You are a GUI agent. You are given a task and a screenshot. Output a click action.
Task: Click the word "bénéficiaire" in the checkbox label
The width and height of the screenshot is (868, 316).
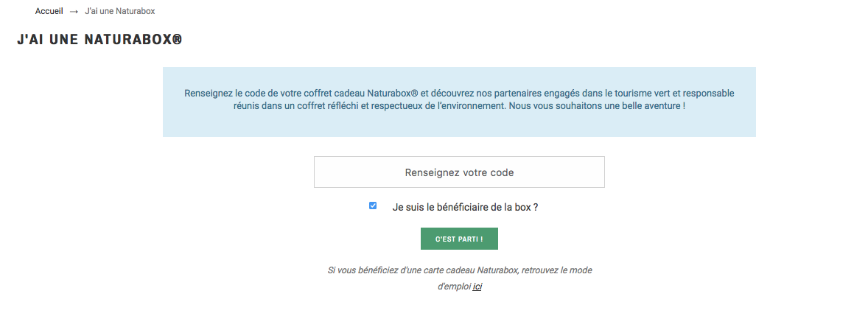click(459, 207)
